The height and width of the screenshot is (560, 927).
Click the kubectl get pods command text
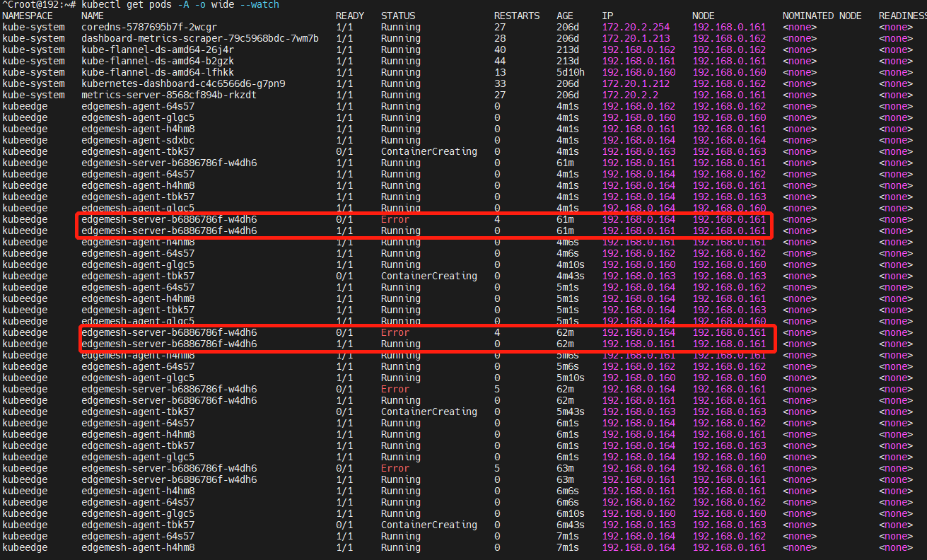click(x=180, y=5)
